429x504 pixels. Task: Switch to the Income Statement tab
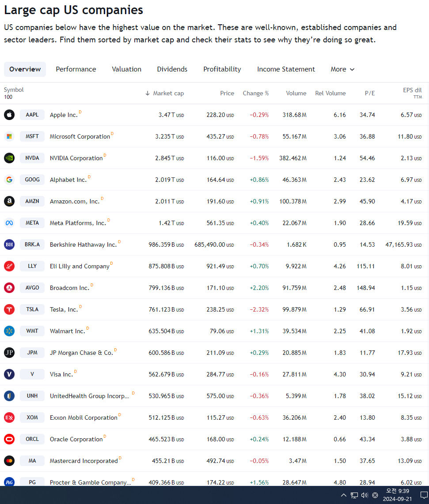click(x=286, y=69)
